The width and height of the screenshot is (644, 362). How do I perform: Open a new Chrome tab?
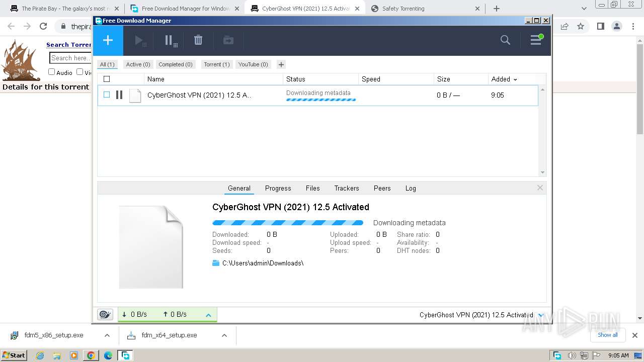pyautogui.click(x=497, y=9)
